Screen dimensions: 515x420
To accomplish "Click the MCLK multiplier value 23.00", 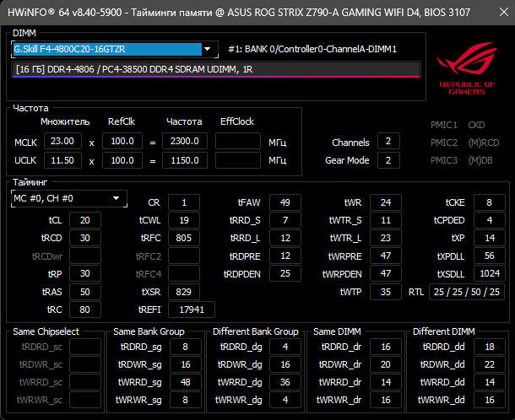I will pyautogui.click(x=62, y=141).
